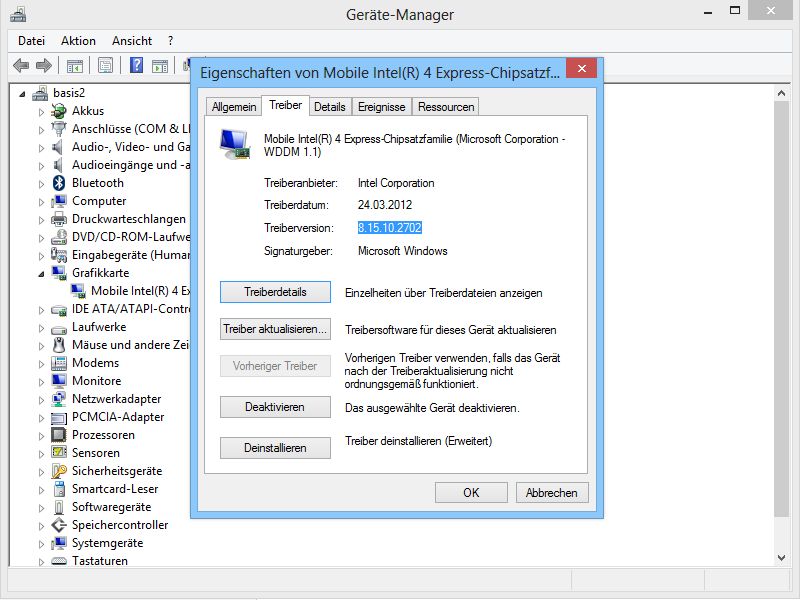Select the Modems icon
800x600 pixels.
click(59, 363)
